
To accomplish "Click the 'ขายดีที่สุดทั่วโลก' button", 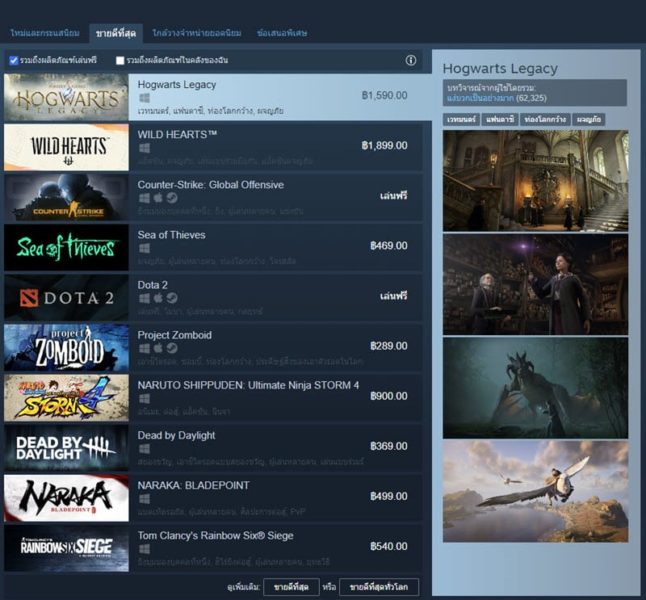I will point(378,586).
